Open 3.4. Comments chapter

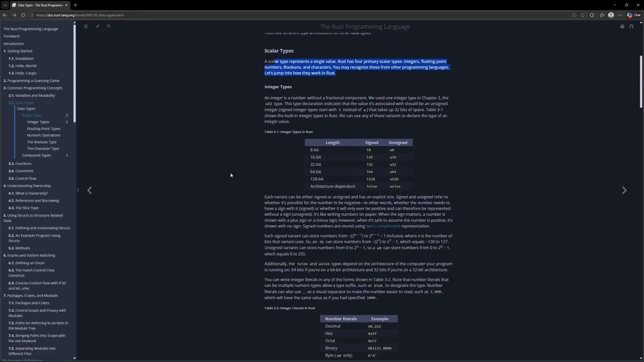click(21, 171)
